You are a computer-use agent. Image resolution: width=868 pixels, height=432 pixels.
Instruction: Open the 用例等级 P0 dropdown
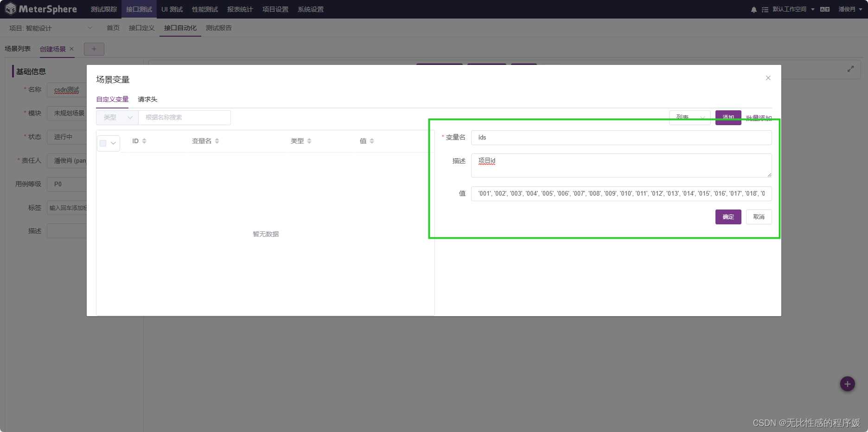click(67, 184)
